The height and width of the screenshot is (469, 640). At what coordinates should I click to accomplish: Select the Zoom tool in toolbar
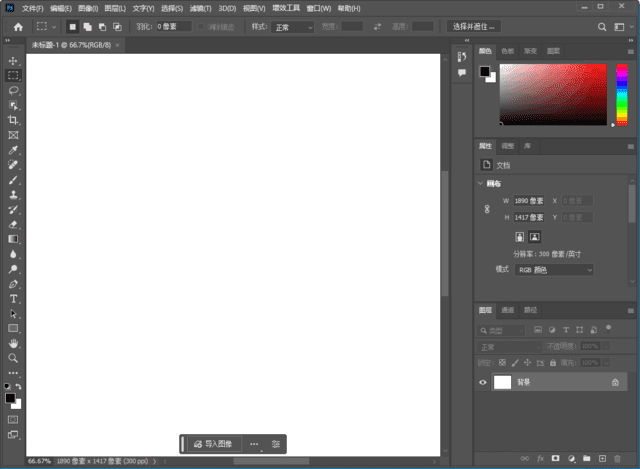[x=14, y=357]
